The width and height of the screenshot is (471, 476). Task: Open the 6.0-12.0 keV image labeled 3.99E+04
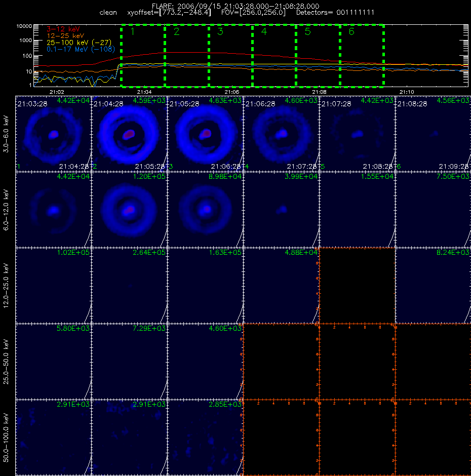(x=281, y=210)
